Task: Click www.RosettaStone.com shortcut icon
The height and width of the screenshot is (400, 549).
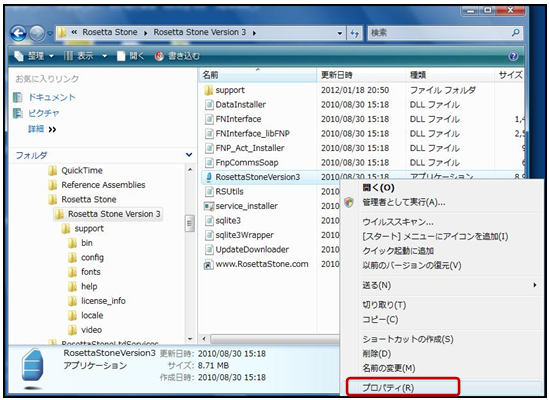Action: tap(209, 264)
